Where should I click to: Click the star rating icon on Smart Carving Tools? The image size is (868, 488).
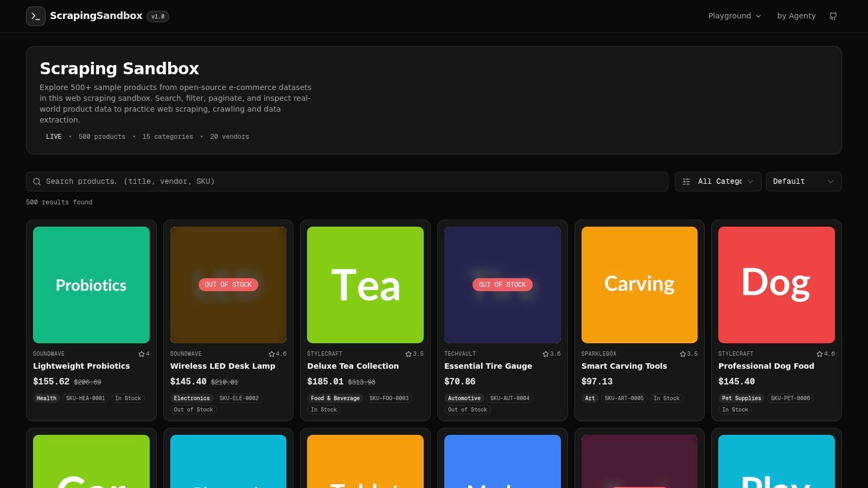683,354
